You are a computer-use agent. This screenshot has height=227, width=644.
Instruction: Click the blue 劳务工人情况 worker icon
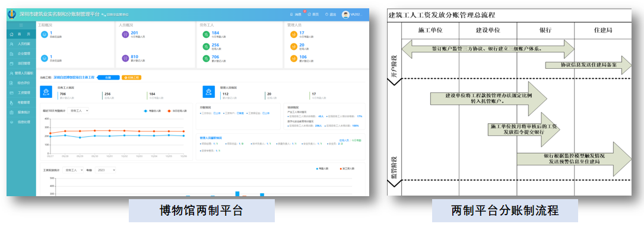point(46,91)
